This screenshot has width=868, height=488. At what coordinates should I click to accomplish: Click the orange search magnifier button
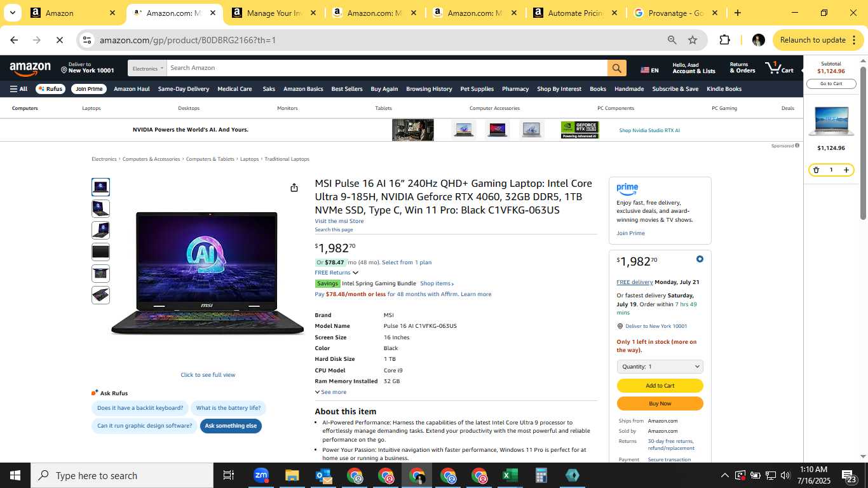point(616,68)
